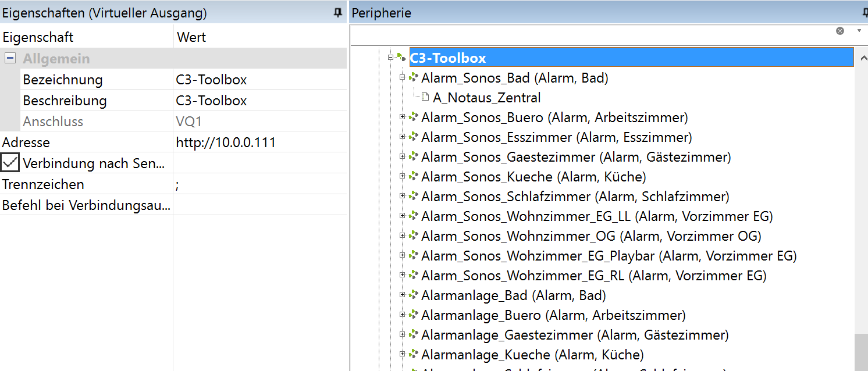Open the Peripherie search options arrow
This screenshot has height=371, width=868.
(x=859, y=31)
